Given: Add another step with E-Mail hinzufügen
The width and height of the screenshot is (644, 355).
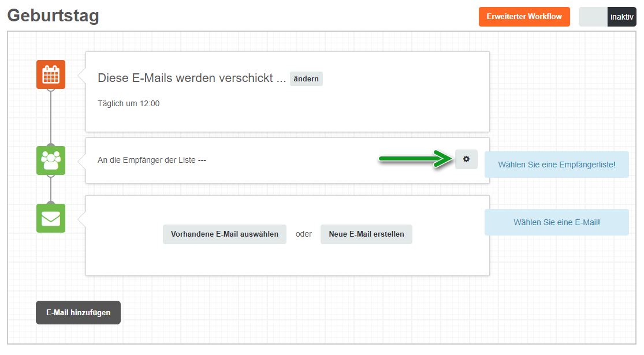Looking at the screenshot, I should point(78,313).
